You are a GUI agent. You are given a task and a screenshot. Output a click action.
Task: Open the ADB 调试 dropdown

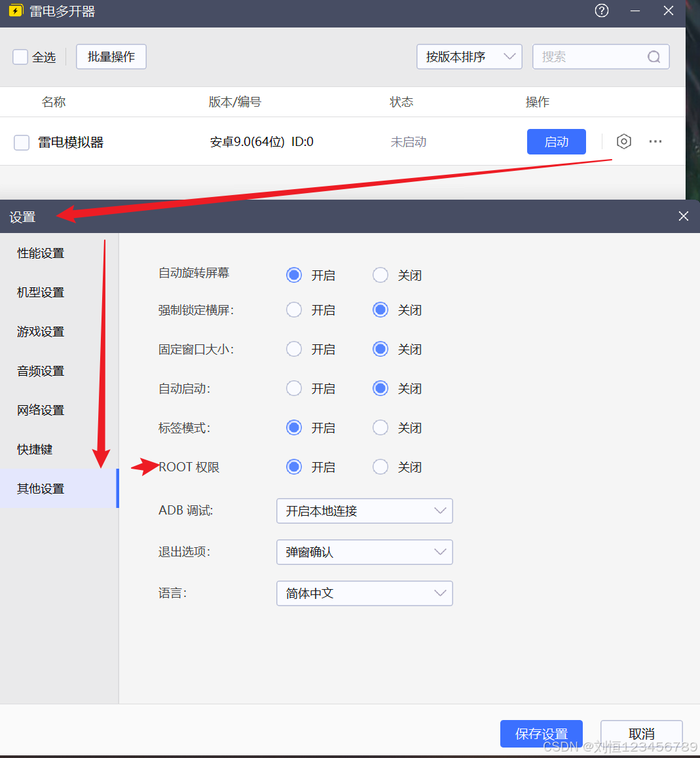coord(364,511)
